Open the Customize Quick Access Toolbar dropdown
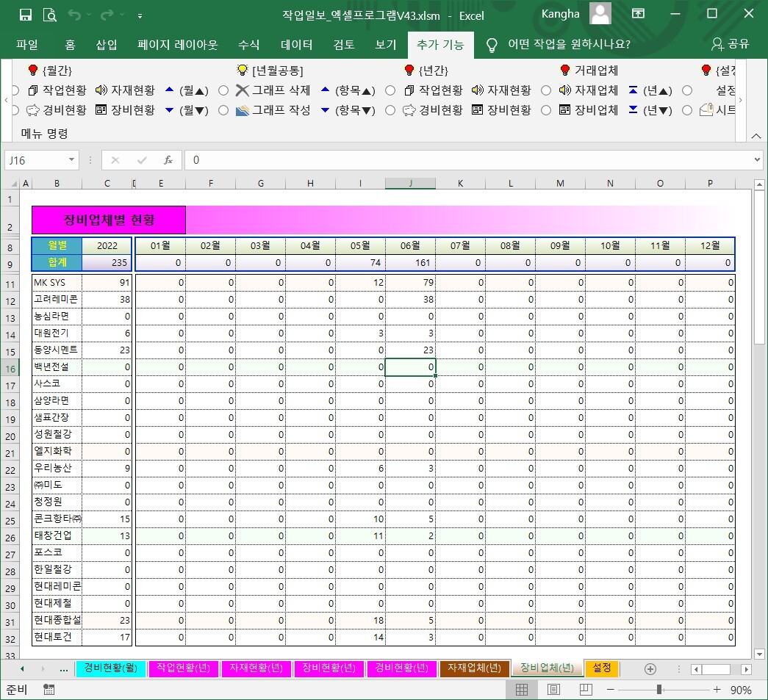This screenshot has height=700, width=768. point(140,15)
